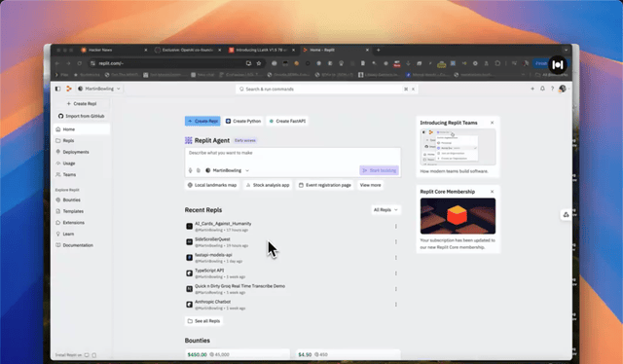Select the Home - Replit tab

(x=335, y=50)
